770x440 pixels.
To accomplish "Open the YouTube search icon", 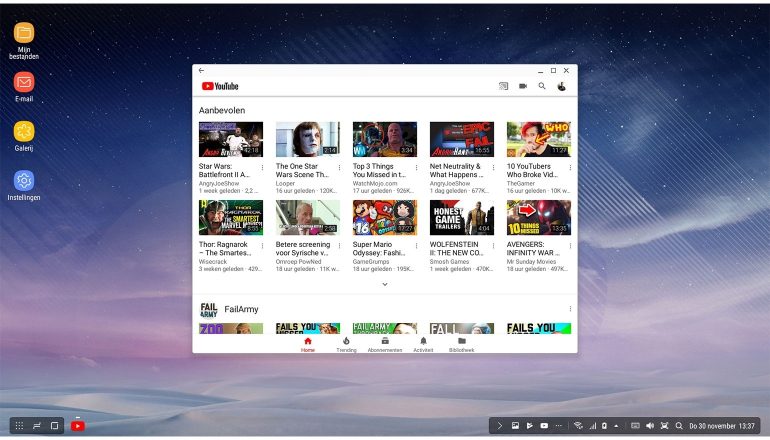I will click(x=542, y=87).
